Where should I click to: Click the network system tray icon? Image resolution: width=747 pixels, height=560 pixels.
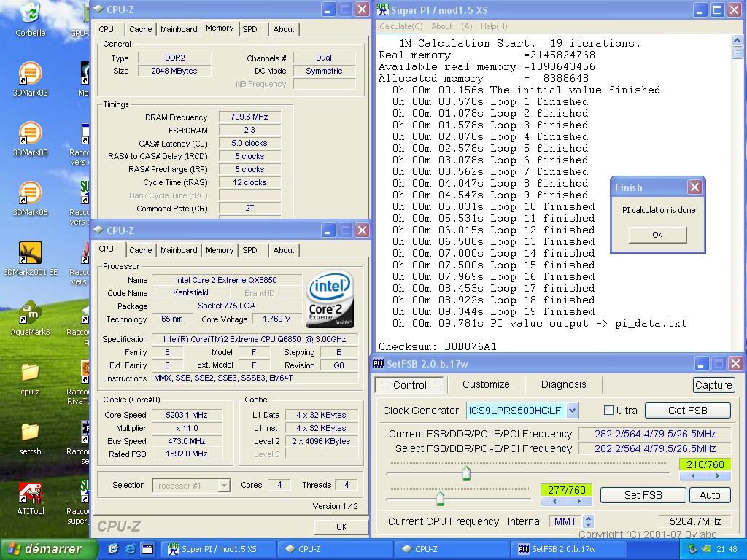[692, 549]
